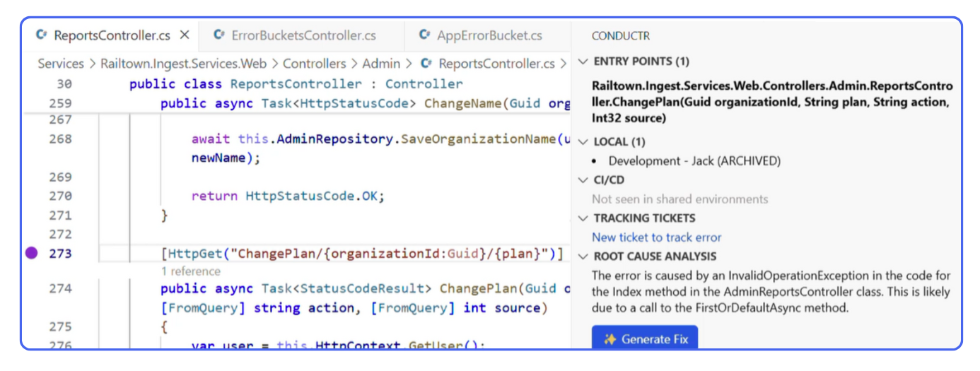Viewport: 980px width, 371px height.
Task: Close the ReportsController.cs tab
Action: [185, 35]
